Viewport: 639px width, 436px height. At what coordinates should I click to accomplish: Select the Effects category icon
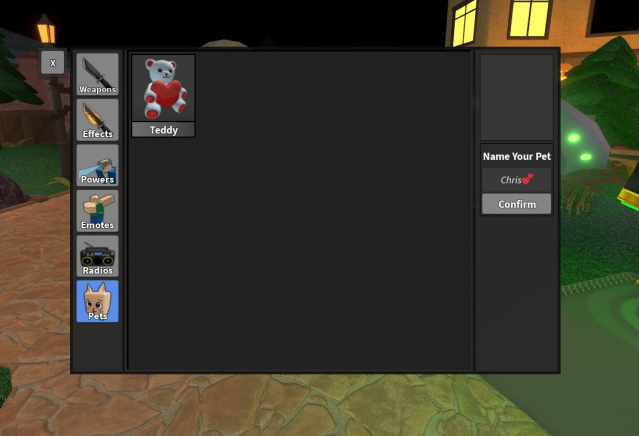coord(97,114)
